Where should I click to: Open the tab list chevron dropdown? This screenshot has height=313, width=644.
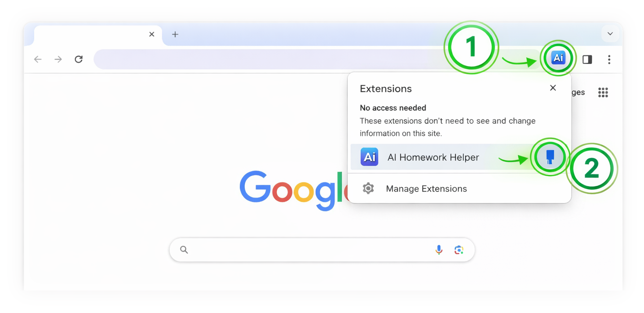[x=610, y=34]
